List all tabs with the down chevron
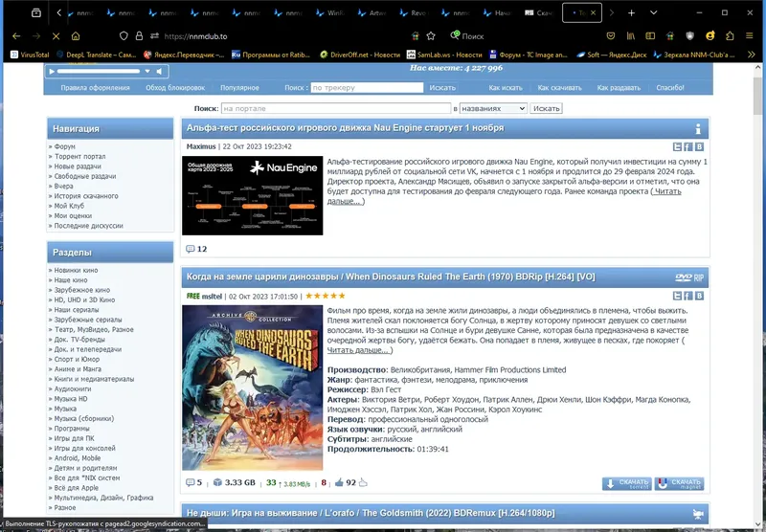Viewport: 766px width, 532px height. click(x=653, y=13)
